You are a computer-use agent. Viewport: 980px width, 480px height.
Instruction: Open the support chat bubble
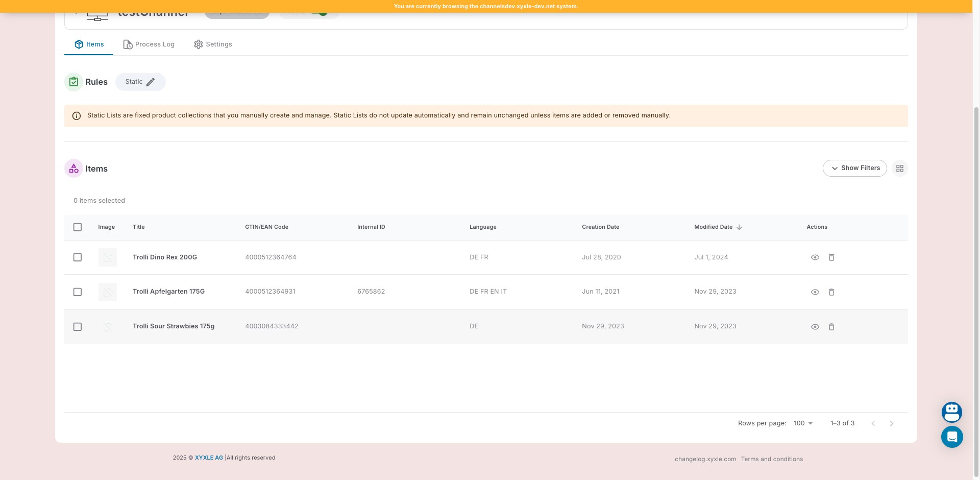(951, 437)
